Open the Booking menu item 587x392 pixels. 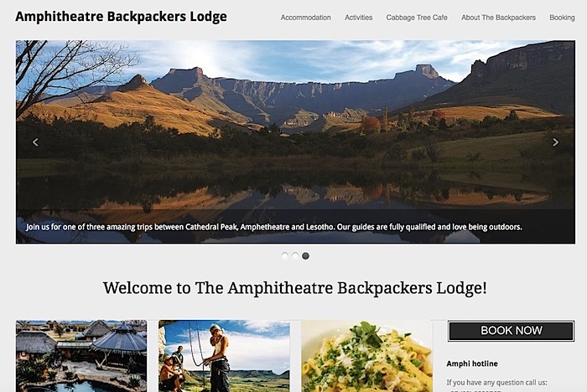click(562, 18)
